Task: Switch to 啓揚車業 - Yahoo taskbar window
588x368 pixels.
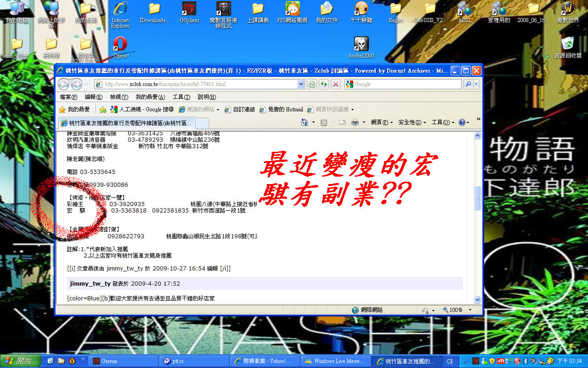Action: (264, 361)
